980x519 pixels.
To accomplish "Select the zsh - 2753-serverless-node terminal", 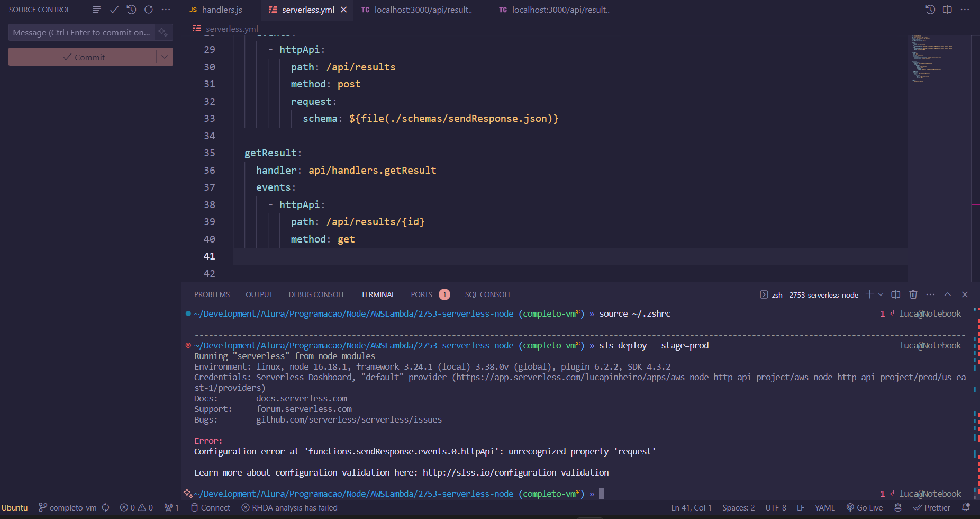I will 809,295.
